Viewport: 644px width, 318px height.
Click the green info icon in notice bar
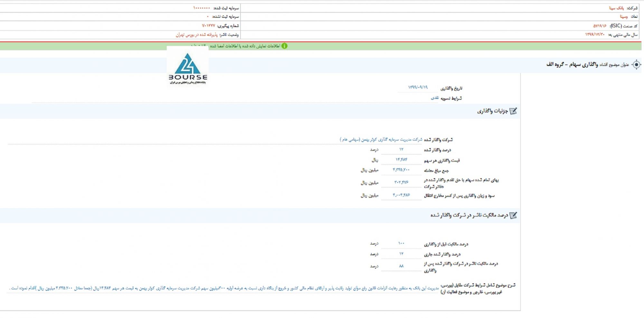285,46
